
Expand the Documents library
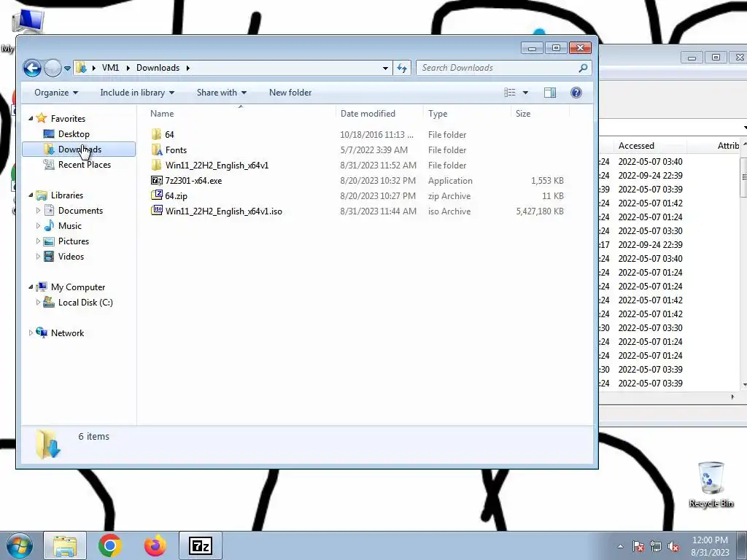coord(38,211)
